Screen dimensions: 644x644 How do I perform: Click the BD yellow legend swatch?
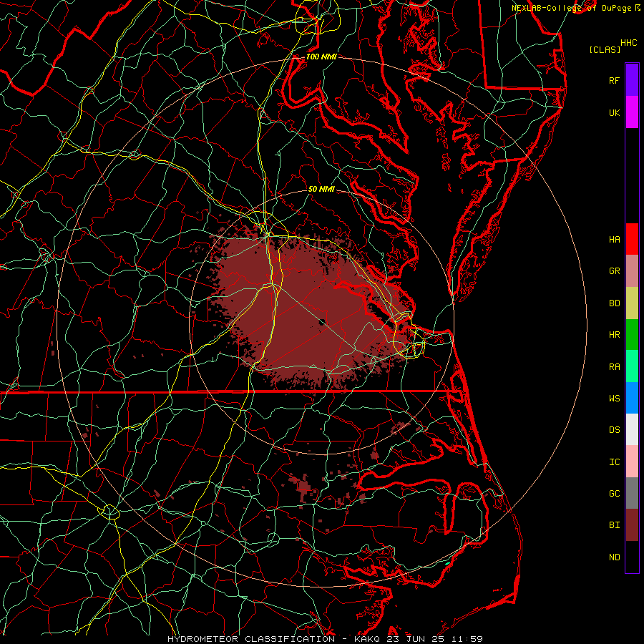pos(632,303)
